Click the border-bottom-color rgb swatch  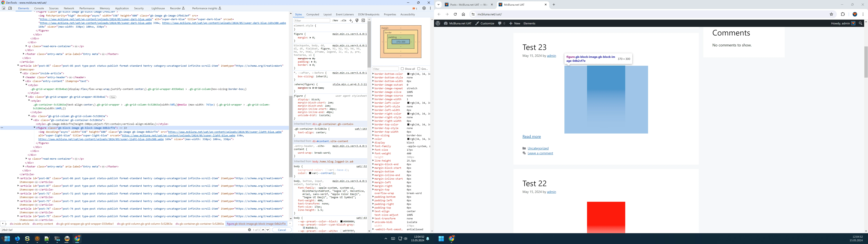pyautogui.click(x=408, y=74)
